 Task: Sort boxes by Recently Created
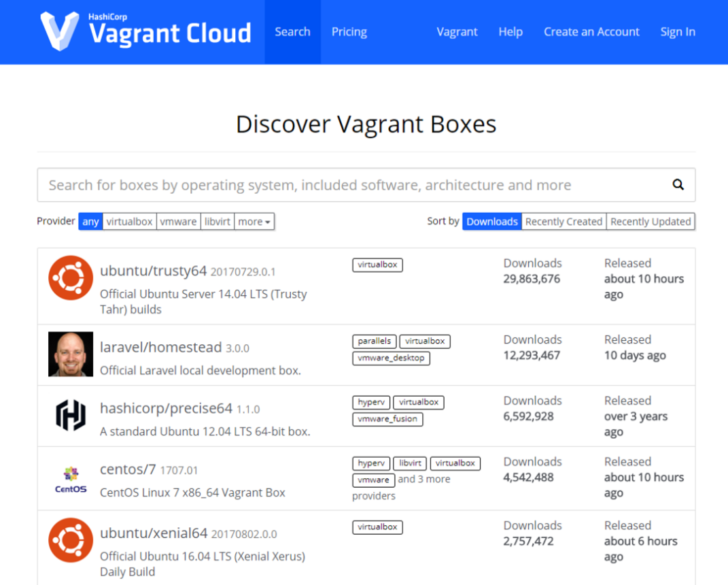coord(564,222)
